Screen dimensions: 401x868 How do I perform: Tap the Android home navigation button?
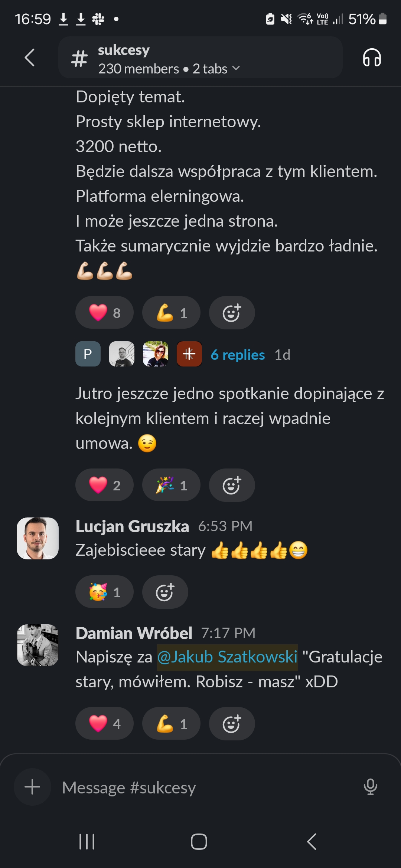point(199,841)
